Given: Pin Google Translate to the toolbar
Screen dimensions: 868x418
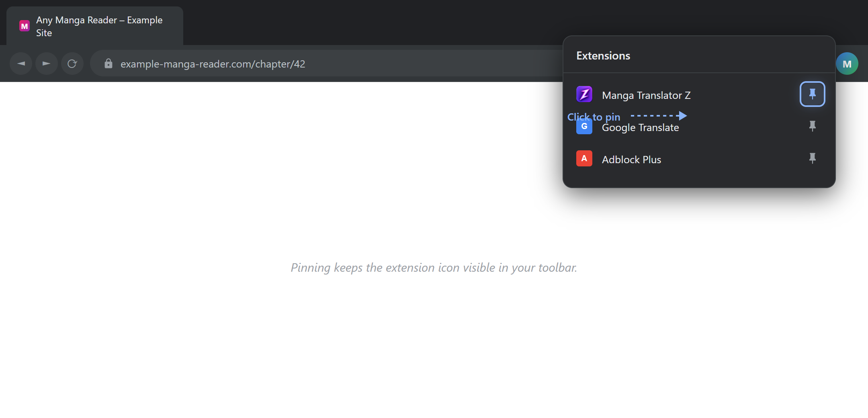Looking at the screenshot, I should click(813, 126).
